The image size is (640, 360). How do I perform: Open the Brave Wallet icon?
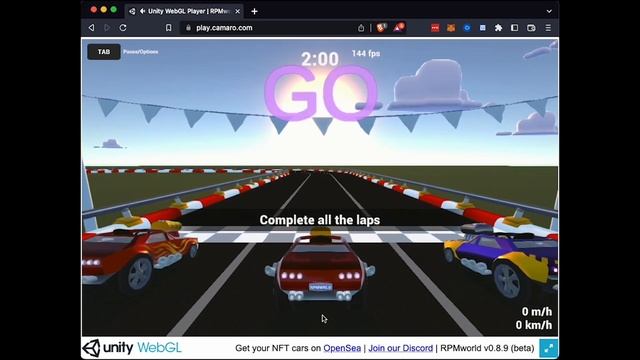pos(531,28)
